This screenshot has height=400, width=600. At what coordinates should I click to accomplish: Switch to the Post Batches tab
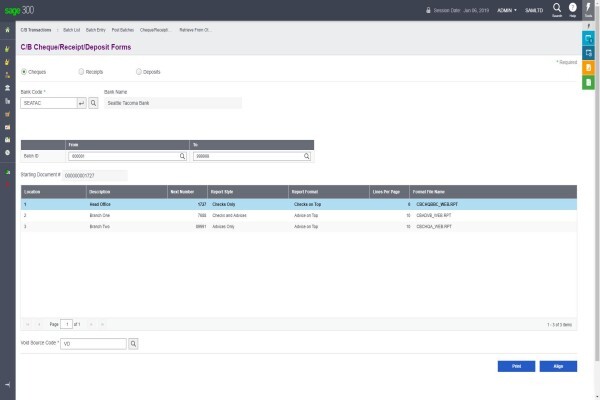click(123, 30)
